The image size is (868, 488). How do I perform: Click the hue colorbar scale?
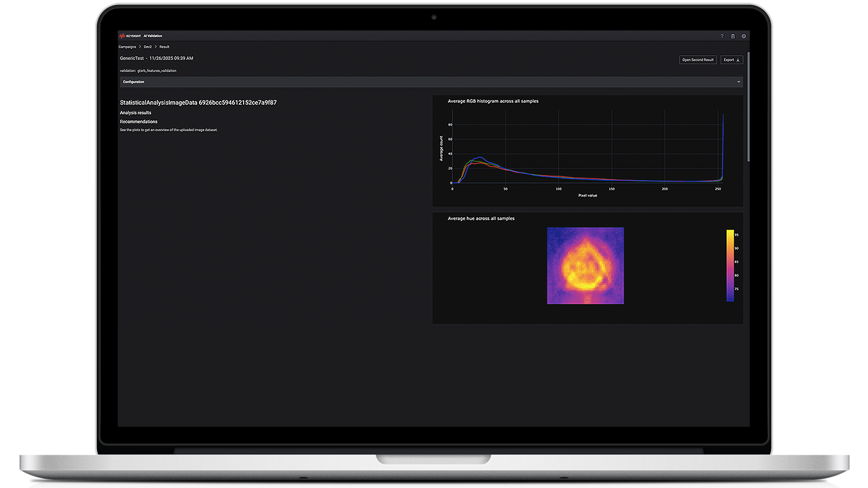[x=730, y=266]
